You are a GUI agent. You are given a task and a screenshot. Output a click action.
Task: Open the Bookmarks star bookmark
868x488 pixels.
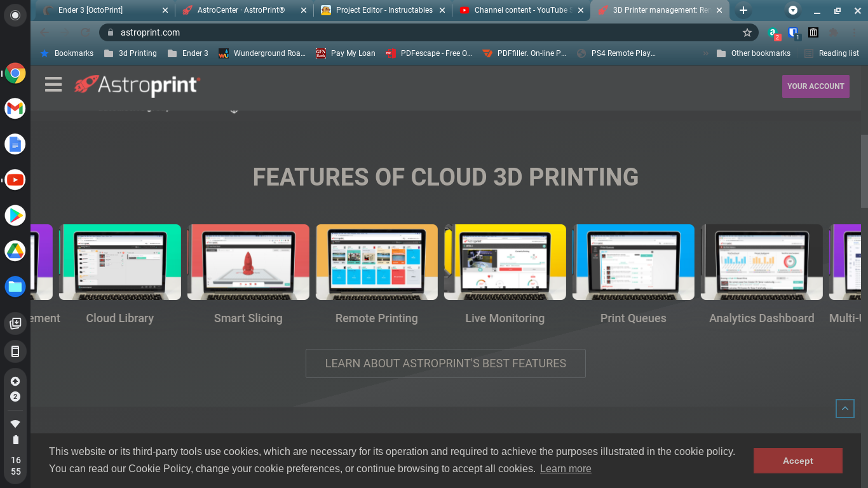tap(67, 53)
